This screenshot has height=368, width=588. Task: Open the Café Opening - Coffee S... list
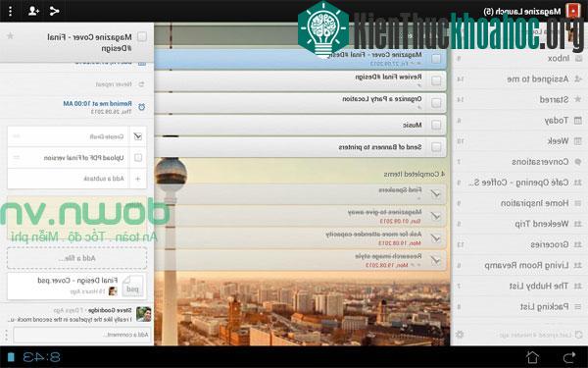519,183
